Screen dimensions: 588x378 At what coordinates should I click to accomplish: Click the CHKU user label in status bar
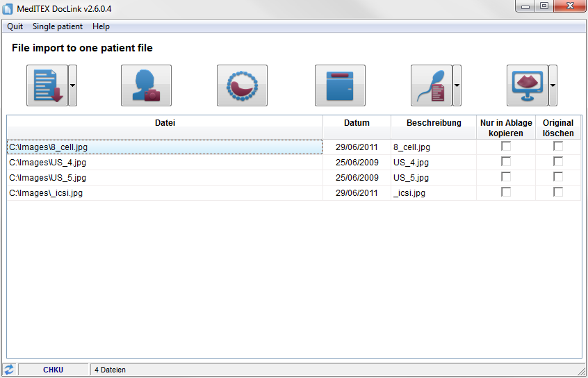(x=54, y=370)
